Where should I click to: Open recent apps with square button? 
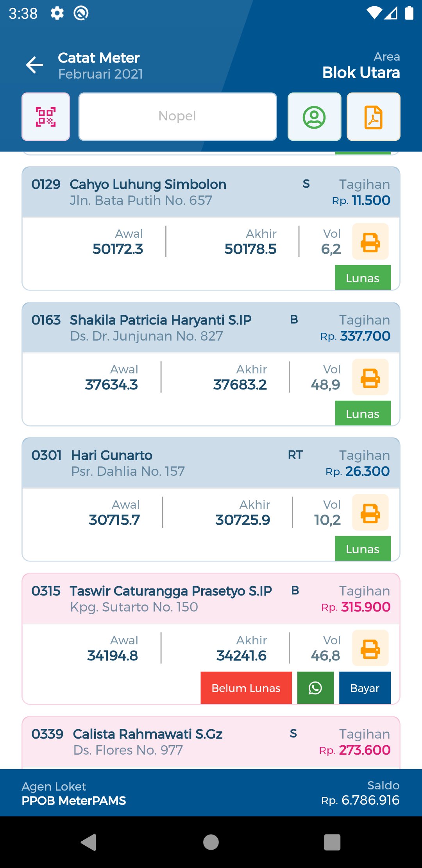[x=332, y=842]
